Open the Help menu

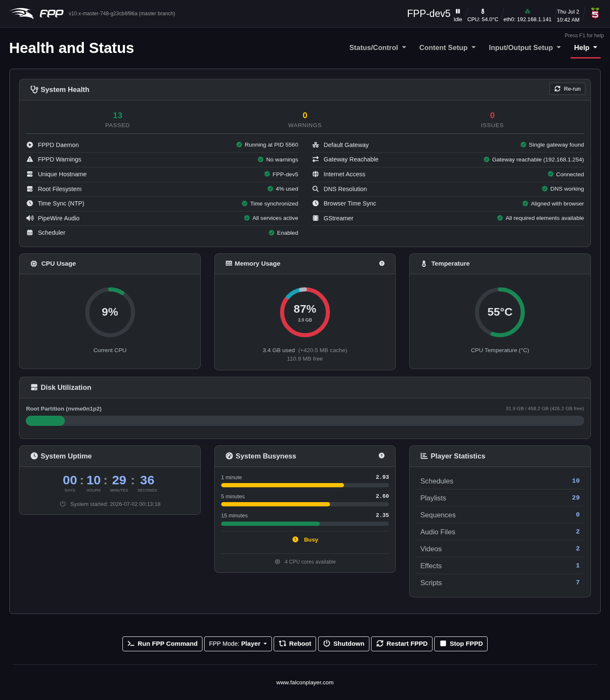[585, 48]
